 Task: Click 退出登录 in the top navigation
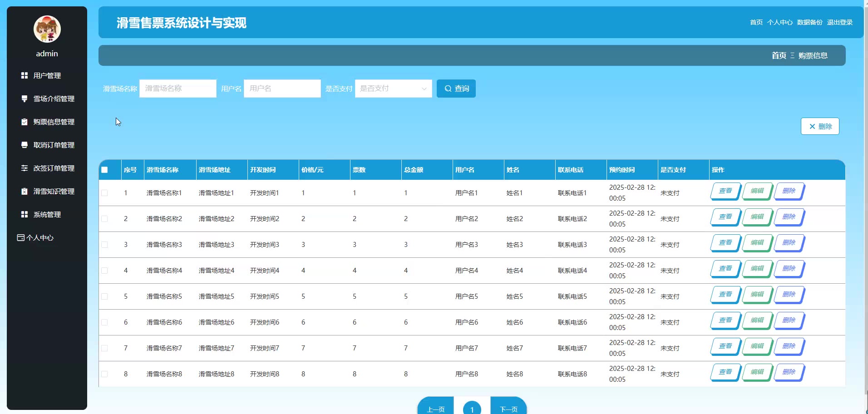coord(839,22)
